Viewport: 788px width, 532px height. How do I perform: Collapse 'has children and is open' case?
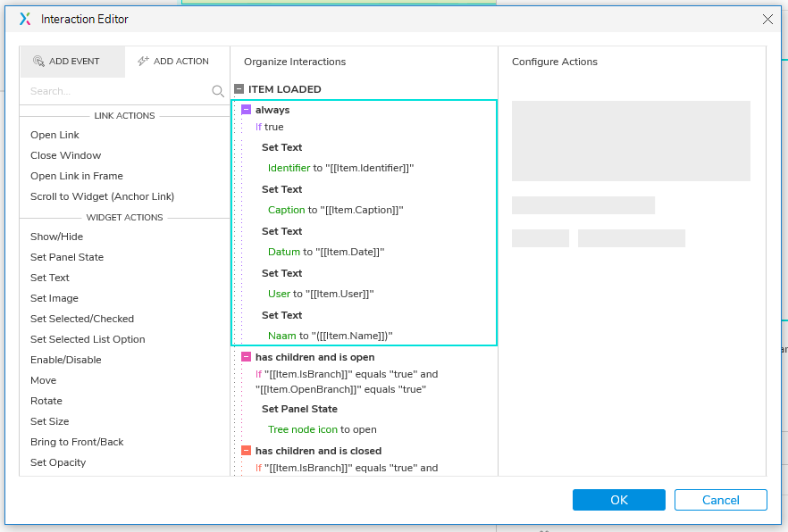(247, 357)
